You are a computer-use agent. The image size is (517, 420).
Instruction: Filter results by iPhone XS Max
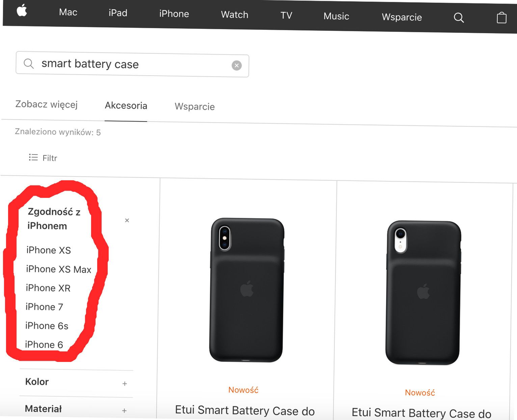[x=59, y=269]
